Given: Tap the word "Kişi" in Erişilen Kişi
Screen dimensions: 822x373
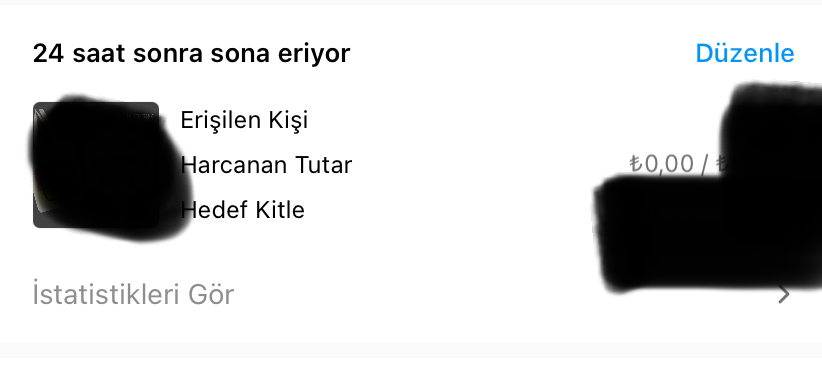Looking at the screenshot, I should [288, 120].
